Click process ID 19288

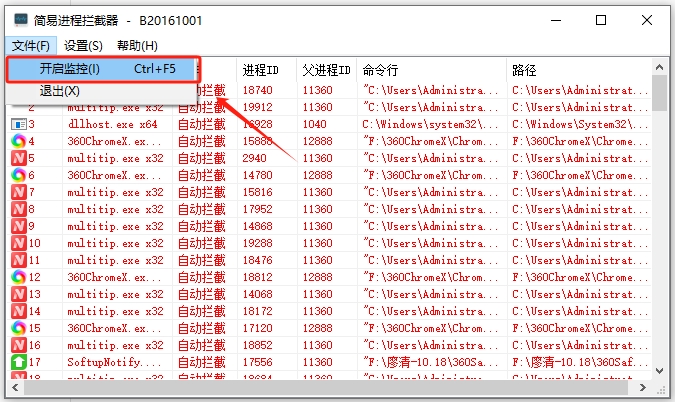point(257,243)
